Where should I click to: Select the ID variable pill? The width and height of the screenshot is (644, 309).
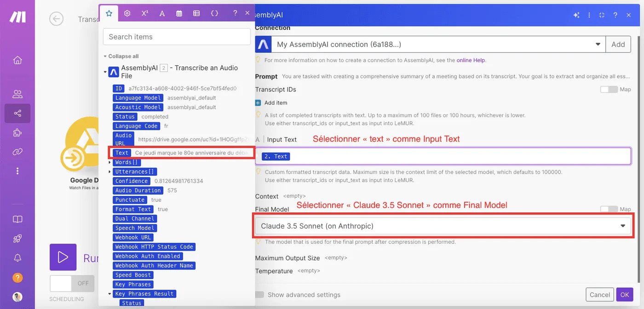119,88
